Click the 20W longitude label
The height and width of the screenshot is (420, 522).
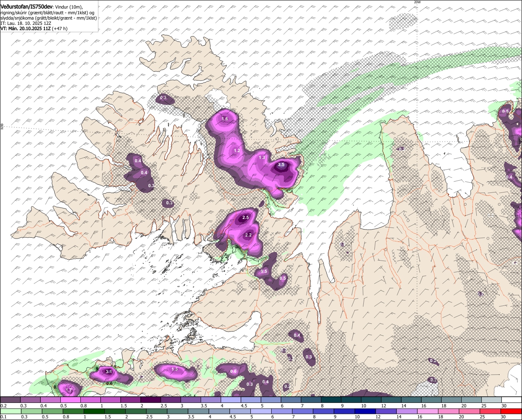pyautogui.click(x=417, y=2)
